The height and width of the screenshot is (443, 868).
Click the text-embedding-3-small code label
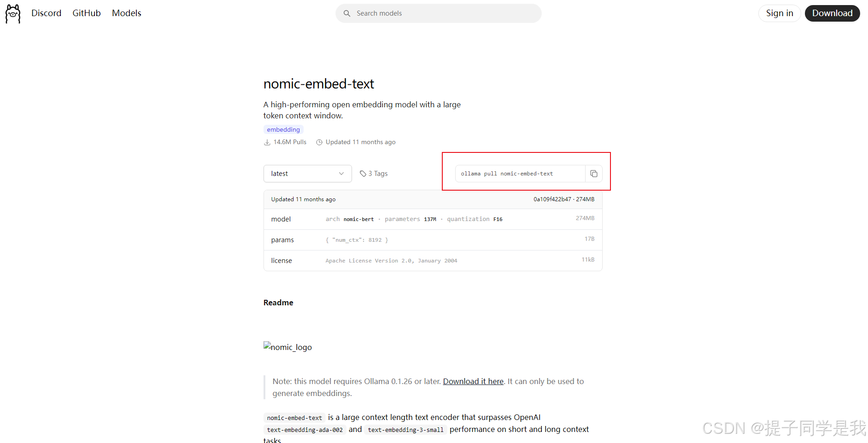[405, 430]
